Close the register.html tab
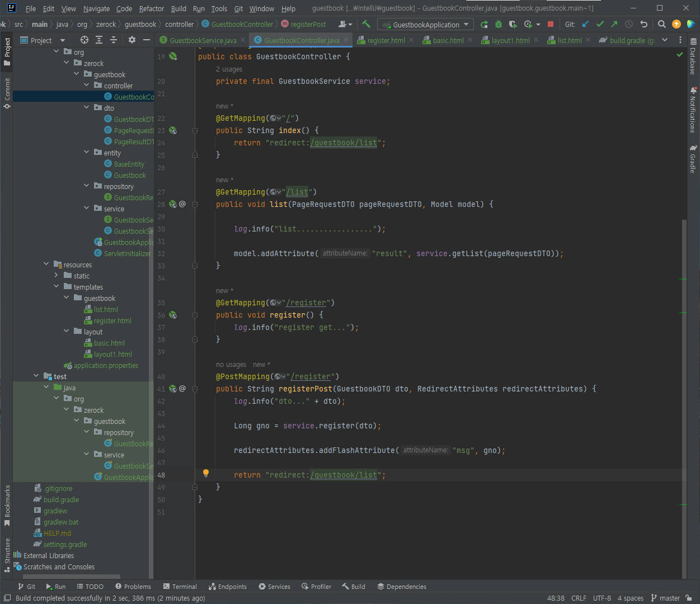Viewport: 700px width, 604px height. [x=412, y=40]
